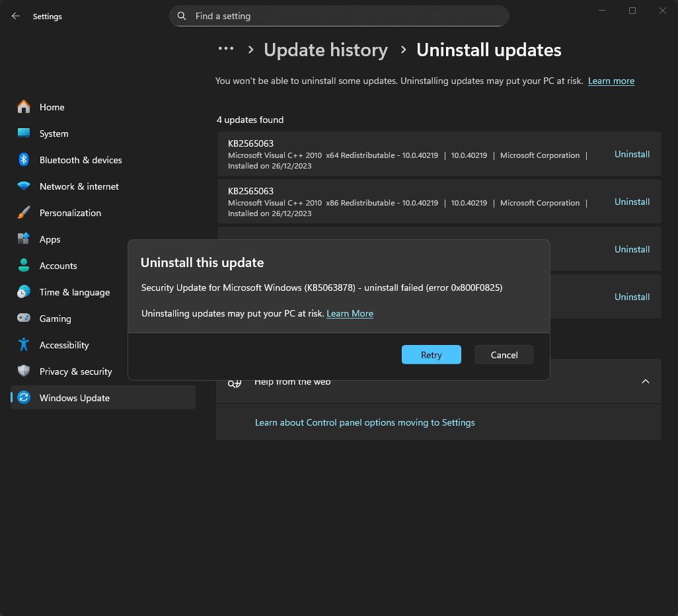Go back to Update history breadcrumb
The image size is (678, 616).
pyautogui.click(x=326, y=50)
